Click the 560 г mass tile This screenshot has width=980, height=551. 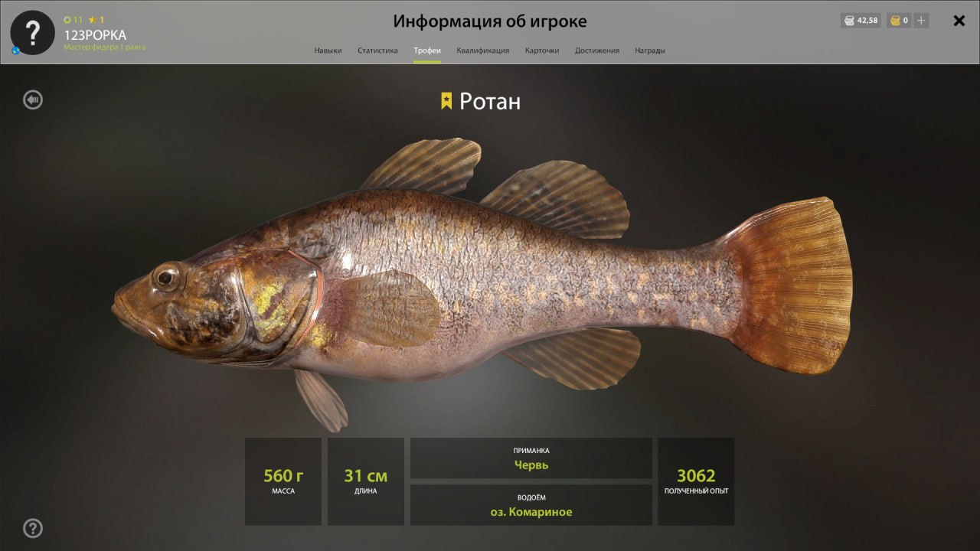[x=283, y=481]
